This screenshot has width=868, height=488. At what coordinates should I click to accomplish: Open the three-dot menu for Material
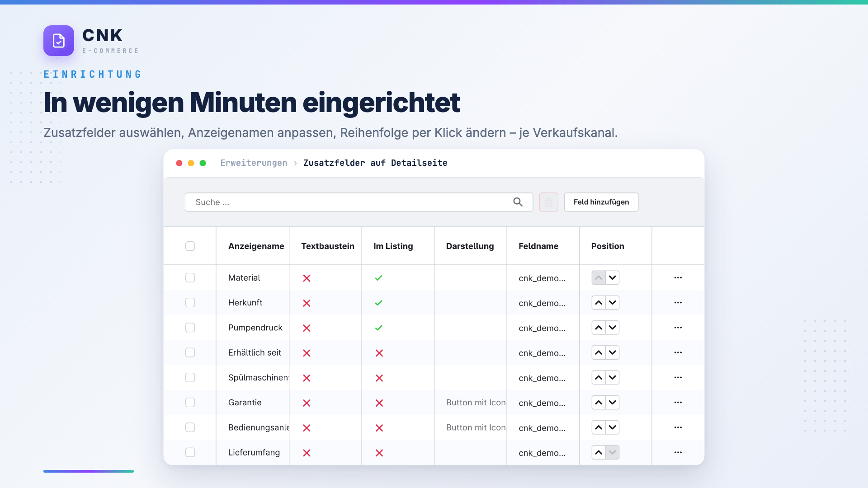coord(678,277)
